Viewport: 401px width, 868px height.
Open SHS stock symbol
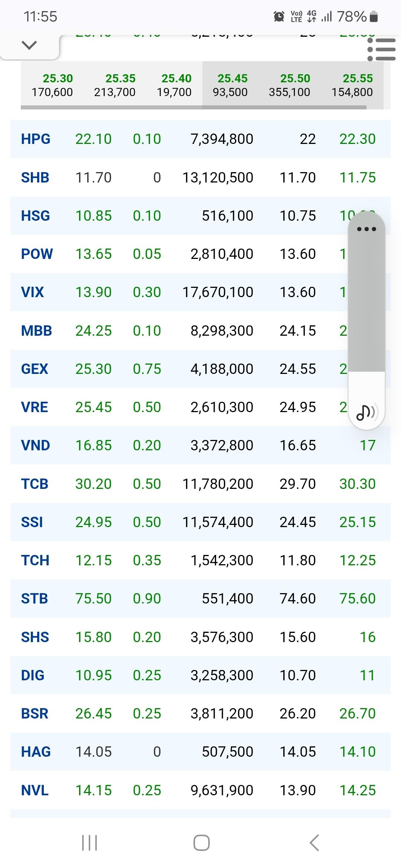coord(35,637)
